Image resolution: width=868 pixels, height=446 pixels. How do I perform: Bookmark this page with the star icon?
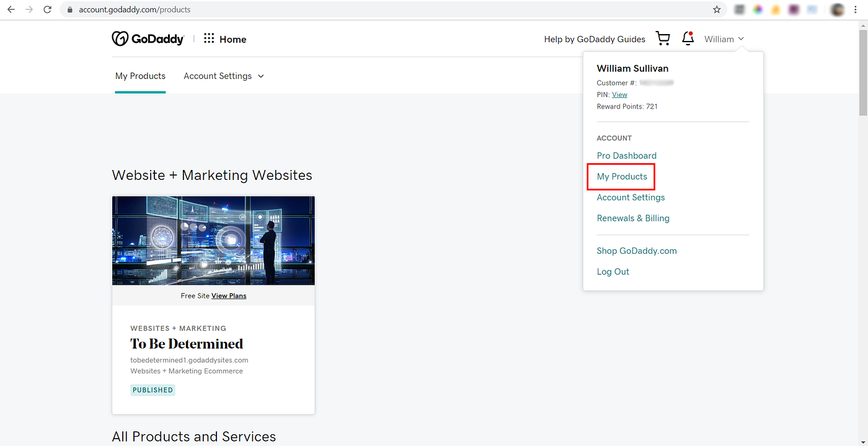(717, 9)
